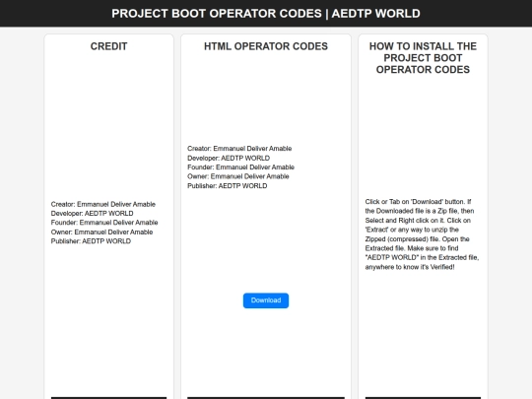
Task: Select the Publisher line in the CREDIT card
Action: point(91,241)
